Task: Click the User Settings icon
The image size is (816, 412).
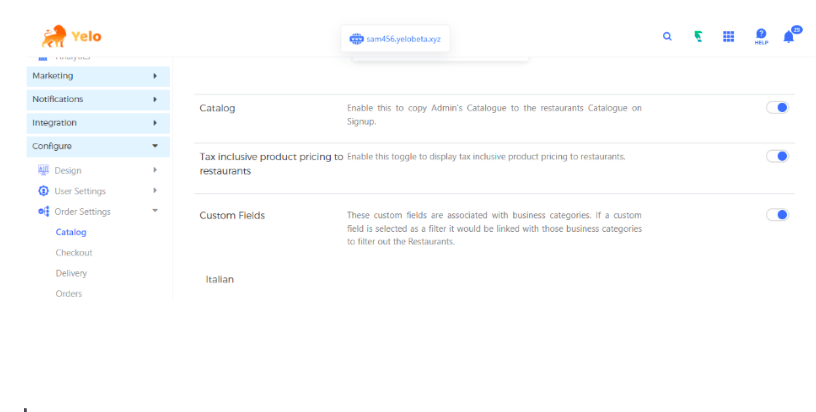Action: tap(43, 191)
